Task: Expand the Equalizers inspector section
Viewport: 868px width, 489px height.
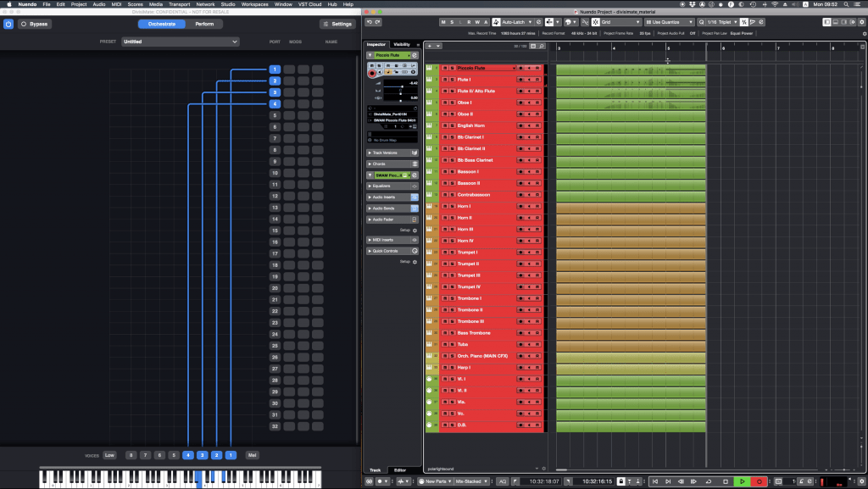Action: coord(370,186)
